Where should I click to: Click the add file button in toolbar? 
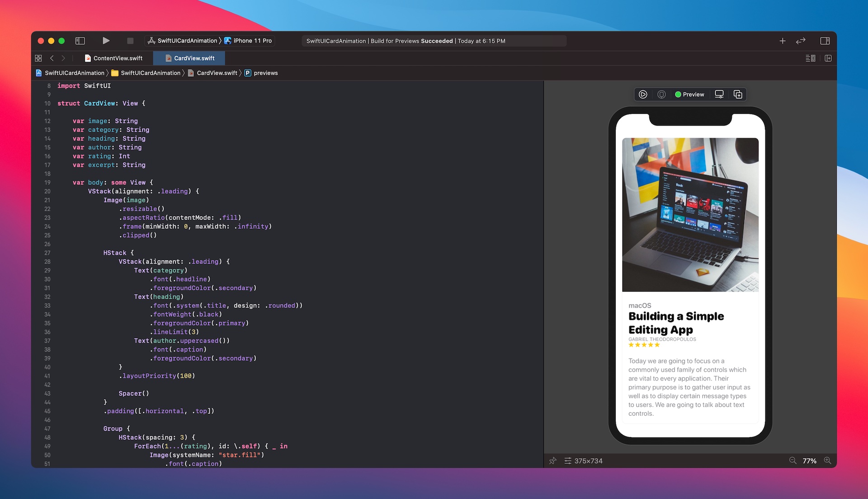(x=782, y=41)
